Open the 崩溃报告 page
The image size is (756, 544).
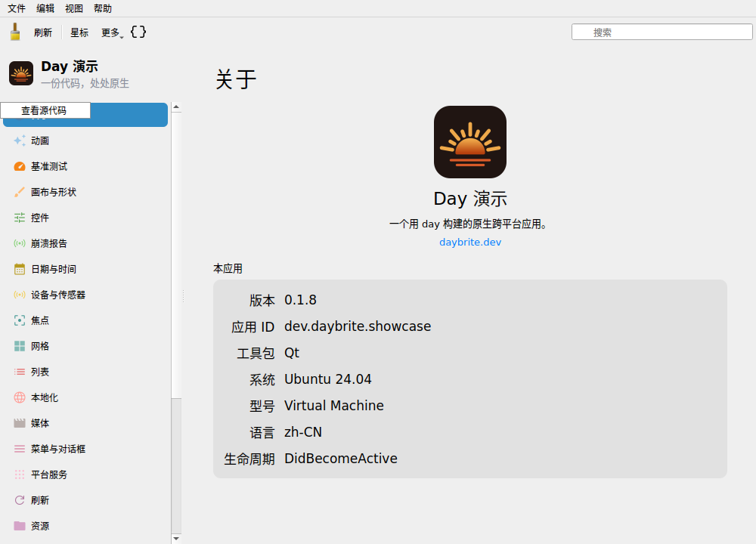click(85, 243)
